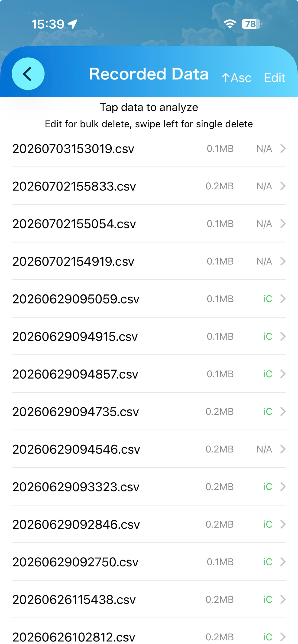Tap iC tag on 20260629095059.csv
298x644 pixels.
click(267, 299)
